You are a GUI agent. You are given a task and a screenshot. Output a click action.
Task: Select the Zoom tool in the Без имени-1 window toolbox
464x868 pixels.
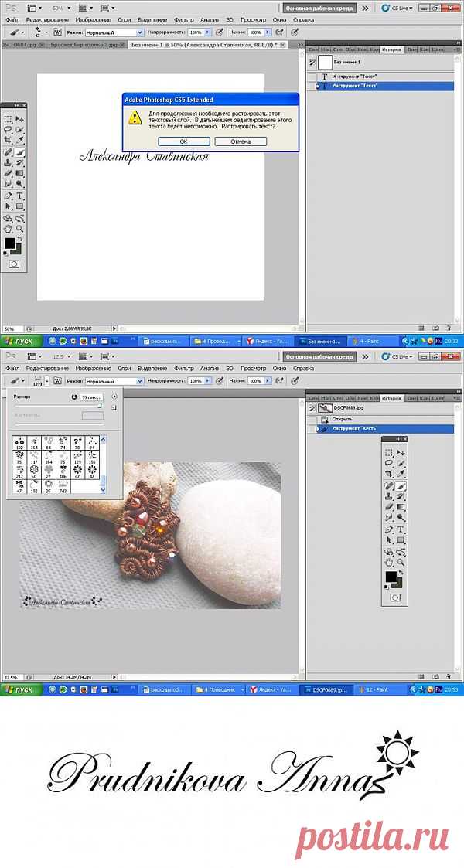coord(20,228)
